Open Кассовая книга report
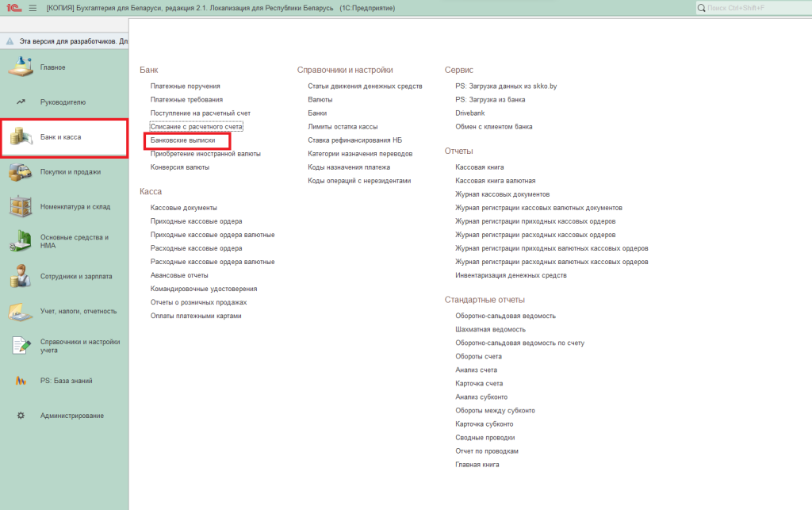The image size is (812, 510). [479, 167]
